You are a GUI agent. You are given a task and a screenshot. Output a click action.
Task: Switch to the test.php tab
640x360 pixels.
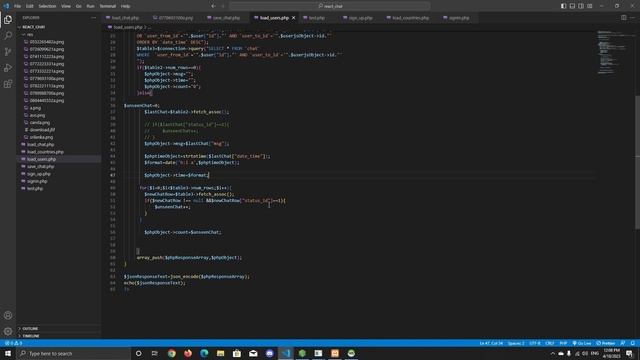pyautogui.click(x=317, y=18)
